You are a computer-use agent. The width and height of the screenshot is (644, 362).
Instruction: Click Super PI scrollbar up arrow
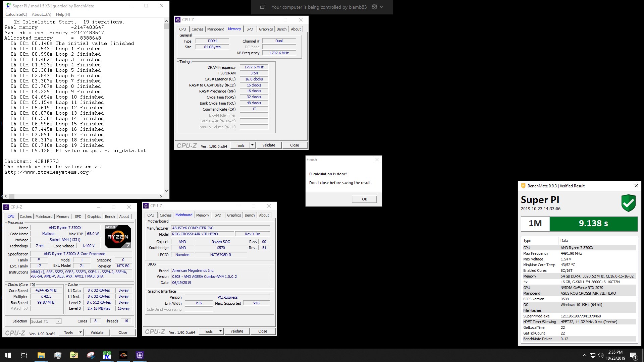click(166, 21)
